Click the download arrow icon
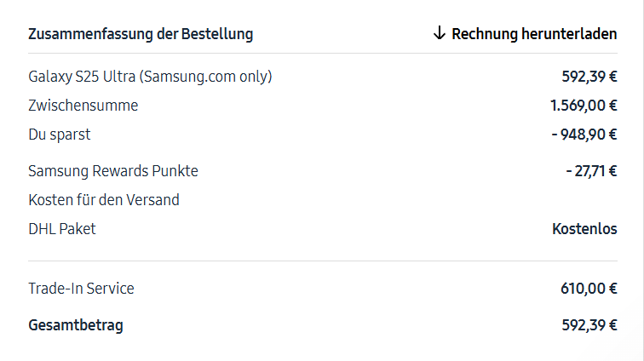 click(x=440, y=33)
